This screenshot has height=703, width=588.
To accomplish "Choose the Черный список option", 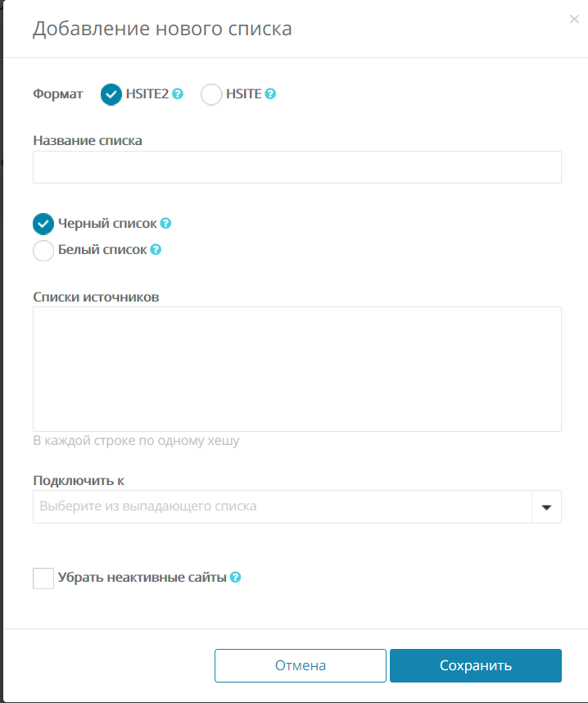I will [43, 224].
